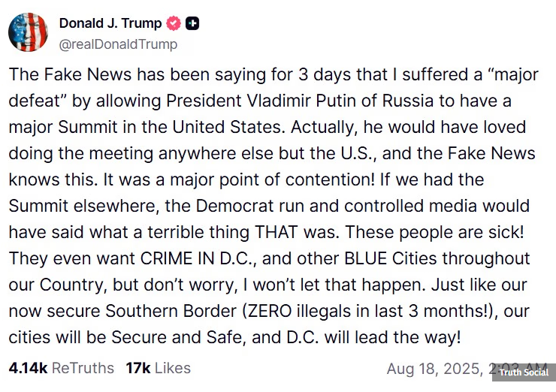Click the black plus badge icon
The height and width of the screenshot is (392, 556).
pyautogui.click(x=192, y=23)
